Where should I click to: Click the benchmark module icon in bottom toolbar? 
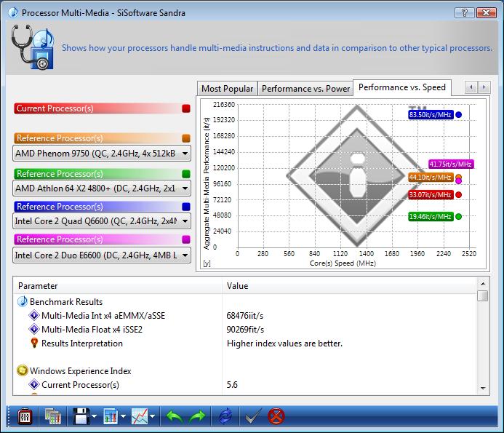tap(25, 417)
